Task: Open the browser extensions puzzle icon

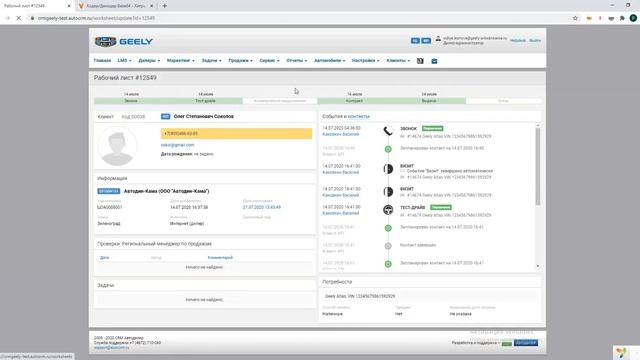Action: click(x=622, y=18)
